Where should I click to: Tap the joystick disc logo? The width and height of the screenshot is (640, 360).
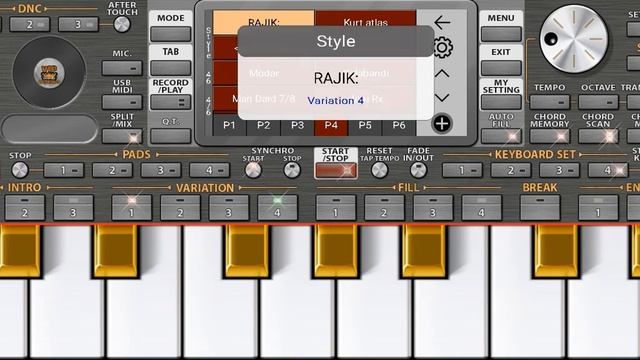[49, 73]
